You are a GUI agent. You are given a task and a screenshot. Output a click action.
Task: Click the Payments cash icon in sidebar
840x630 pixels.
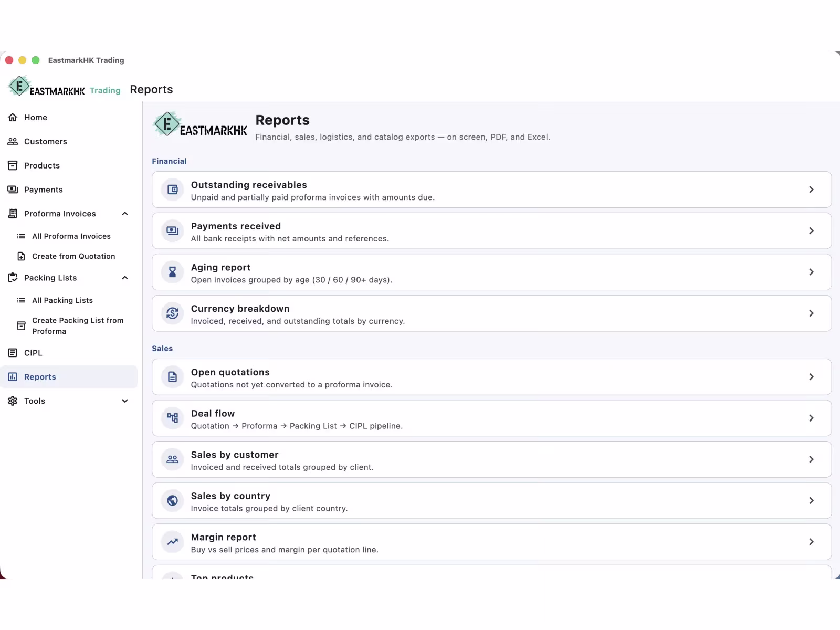pos(13,190)
